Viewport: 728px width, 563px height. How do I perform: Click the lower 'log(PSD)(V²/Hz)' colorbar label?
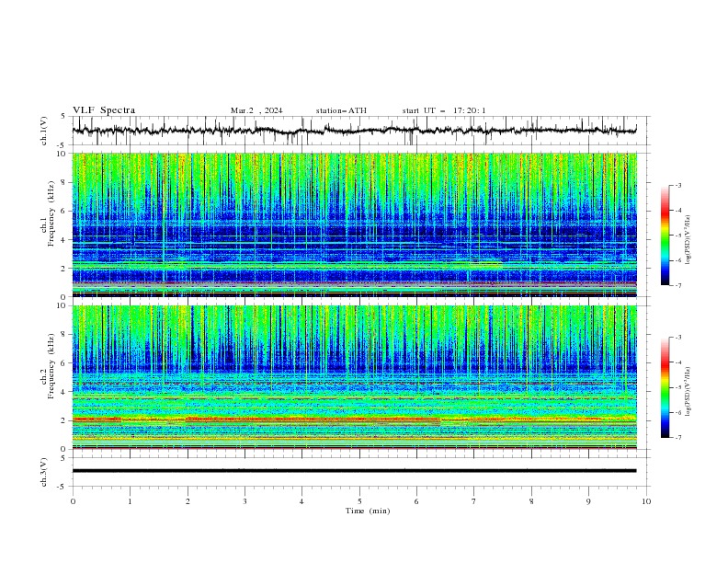coord(688,392)
